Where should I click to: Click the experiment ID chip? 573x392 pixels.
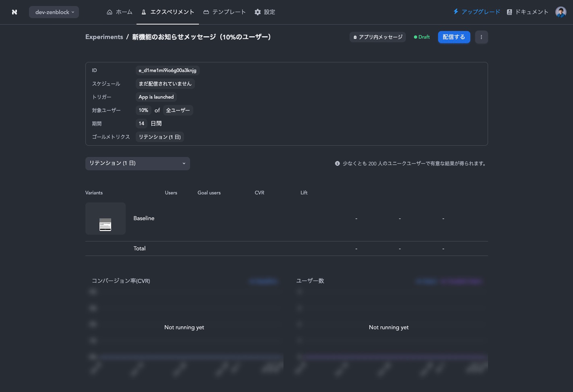168,70
